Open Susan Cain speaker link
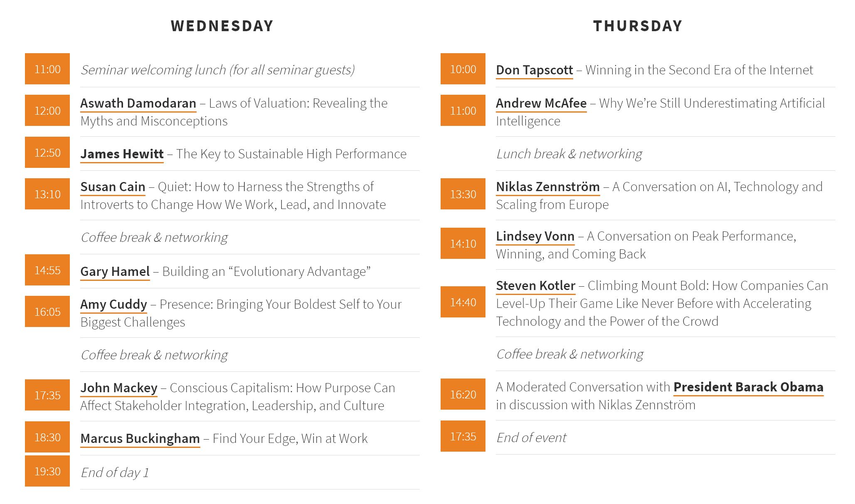 click(113, 187)
